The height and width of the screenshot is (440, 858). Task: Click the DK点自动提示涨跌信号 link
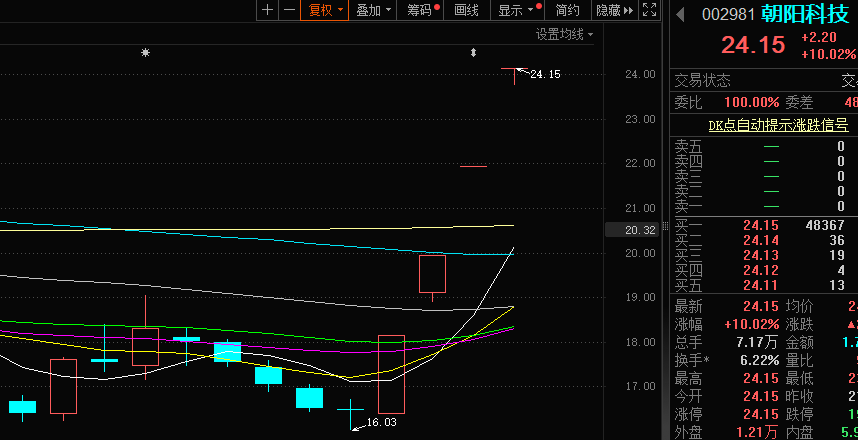click(x=778, y=125)
